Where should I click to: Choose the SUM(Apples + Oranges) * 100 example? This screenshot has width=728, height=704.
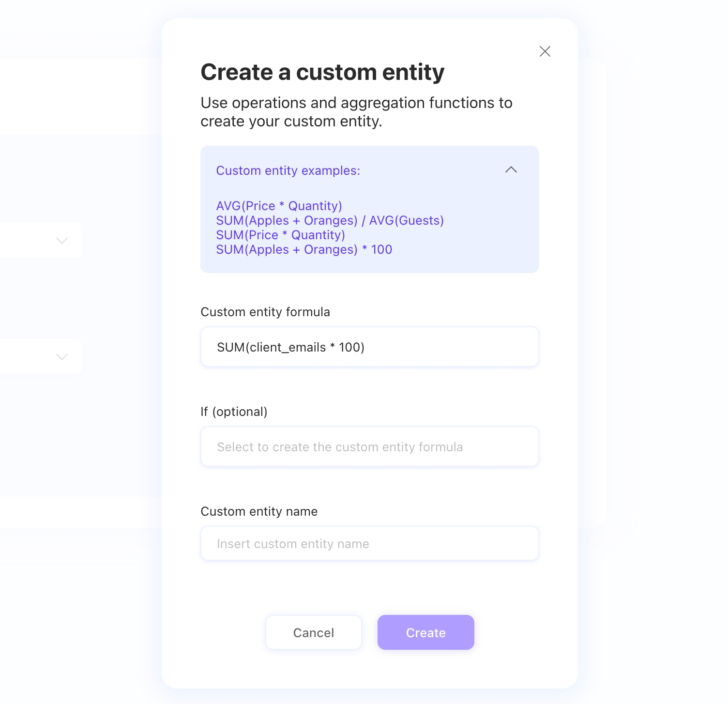[304, 250]
